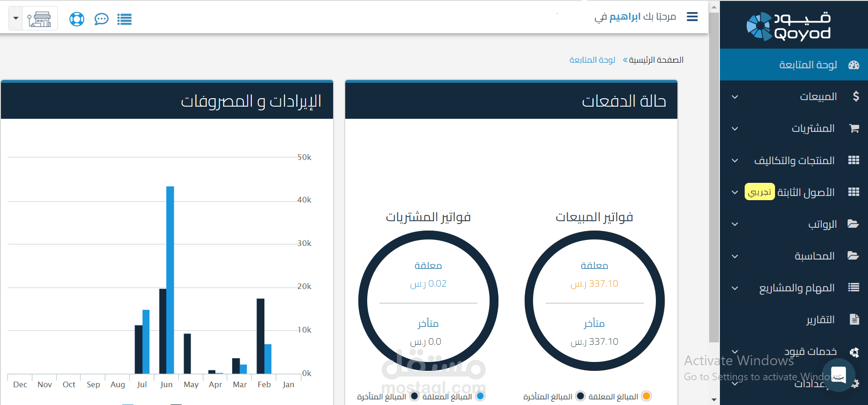Viewport: 868px width, 405px height.
Task: Open the list view icon in top bar
Action: pyautogui.click(x=124, y=19)
